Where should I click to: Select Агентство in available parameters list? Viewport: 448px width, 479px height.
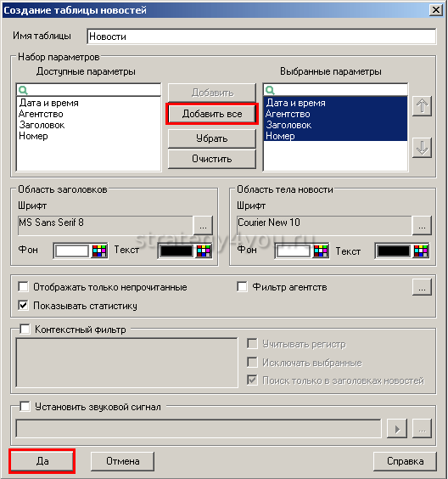pos(41,114)
